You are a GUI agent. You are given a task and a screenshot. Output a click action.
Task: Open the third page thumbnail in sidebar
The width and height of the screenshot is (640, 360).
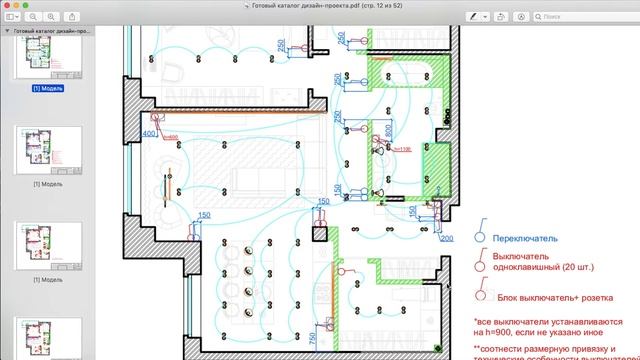click(x=48, y=246)
